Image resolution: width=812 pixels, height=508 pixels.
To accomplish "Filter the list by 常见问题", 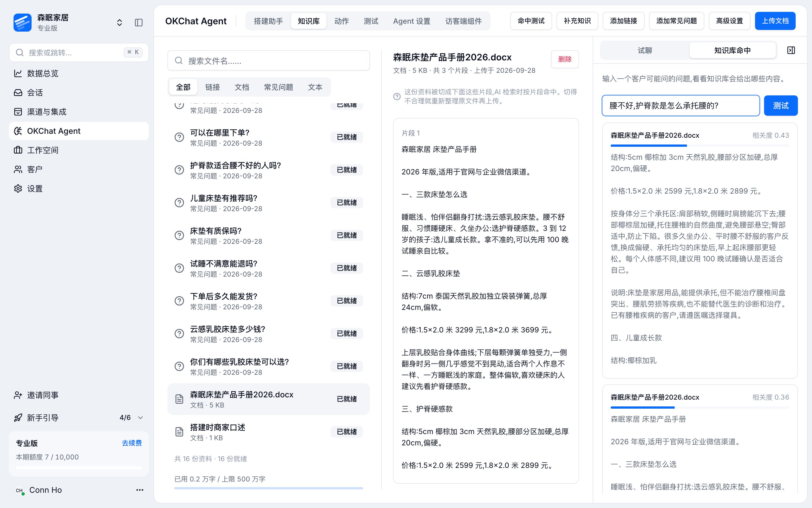I will point(279,87).
